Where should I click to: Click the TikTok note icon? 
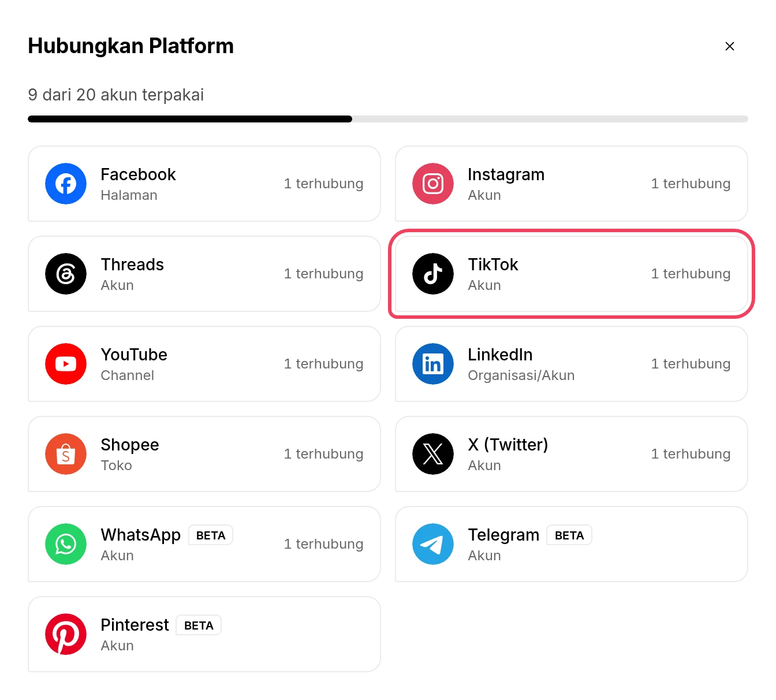tap(433, 274)
